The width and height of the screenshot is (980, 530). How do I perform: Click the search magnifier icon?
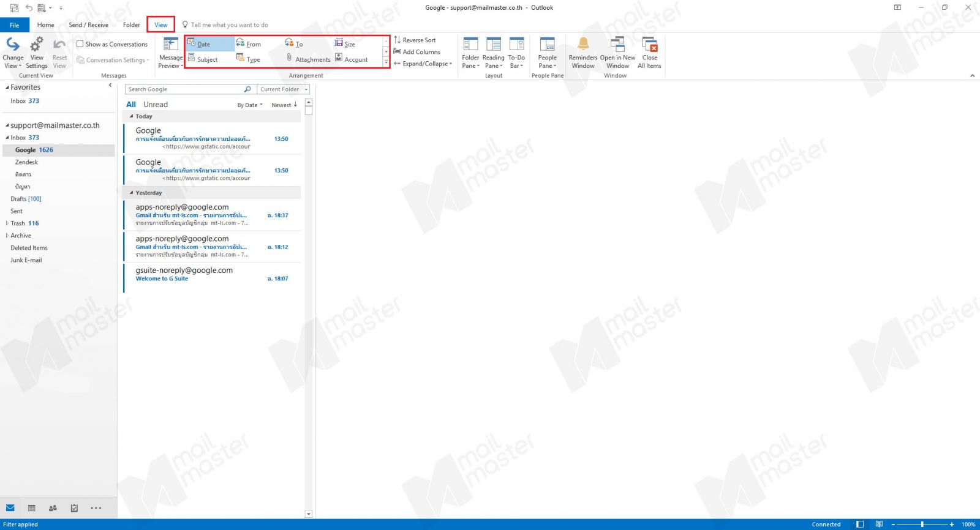tap(247, 89)
